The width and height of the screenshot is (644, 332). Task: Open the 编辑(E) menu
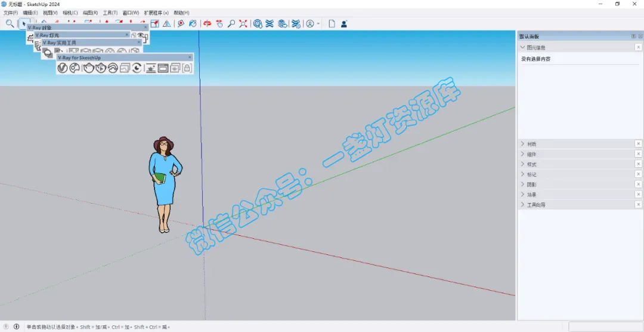[30, 13]
